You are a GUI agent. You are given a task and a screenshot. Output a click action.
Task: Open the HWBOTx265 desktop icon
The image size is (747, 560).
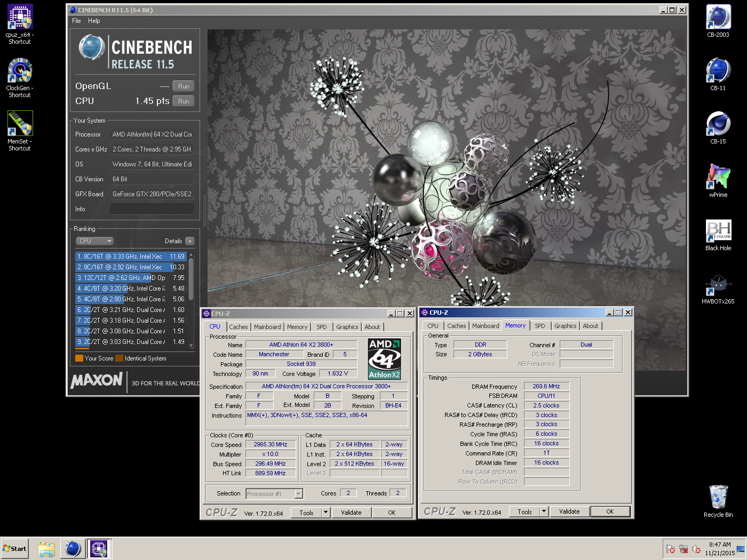tap(718, 288)
